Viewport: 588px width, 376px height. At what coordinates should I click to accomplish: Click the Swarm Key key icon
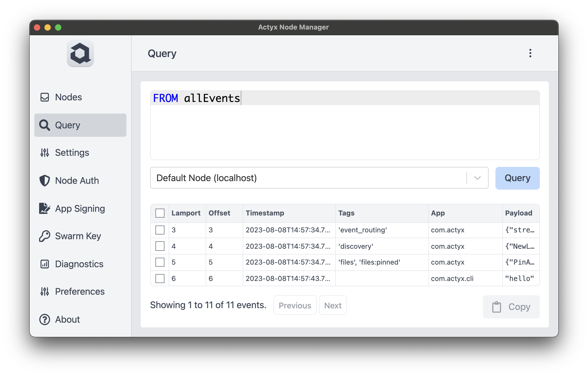45,236
